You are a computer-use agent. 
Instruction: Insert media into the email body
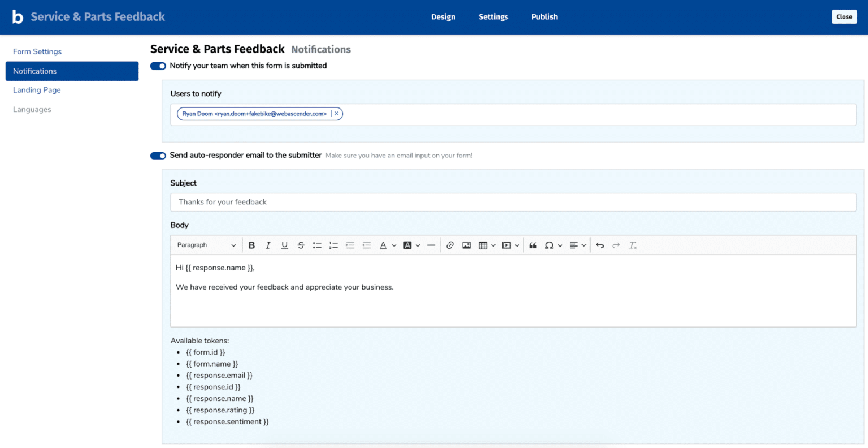click(x=506, y=245)
